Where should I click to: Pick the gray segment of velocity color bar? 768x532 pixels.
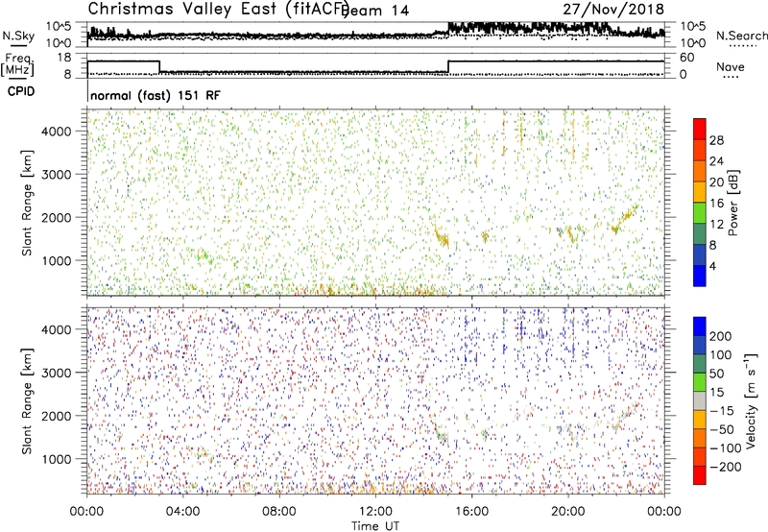pyautogui.click(x=700, y=400)
